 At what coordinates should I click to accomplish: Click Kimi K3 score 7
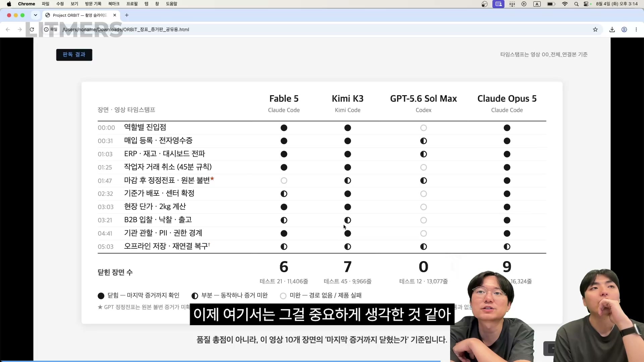tap(347, 267)
